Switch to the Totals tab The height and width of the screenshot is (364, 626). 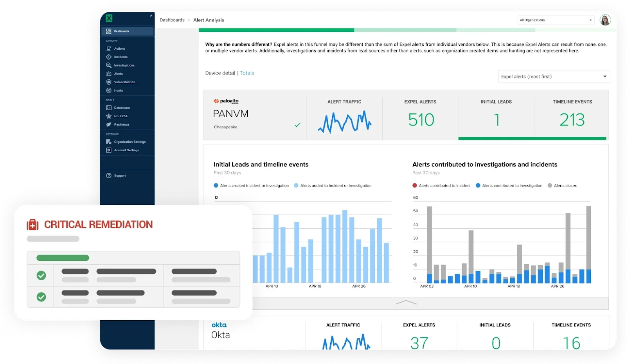pos(247,73)
